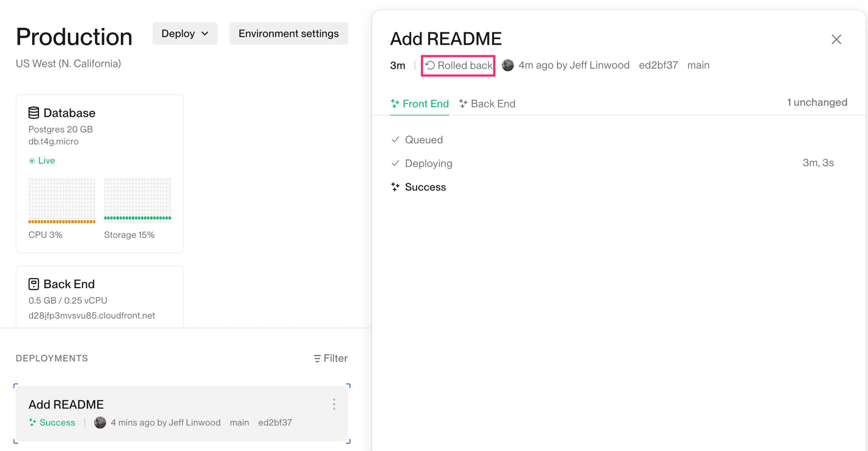Screen dimensions: 868x451
Task: Click the Success sparkle icon in deployment row
Action: [x=33, y=423]
